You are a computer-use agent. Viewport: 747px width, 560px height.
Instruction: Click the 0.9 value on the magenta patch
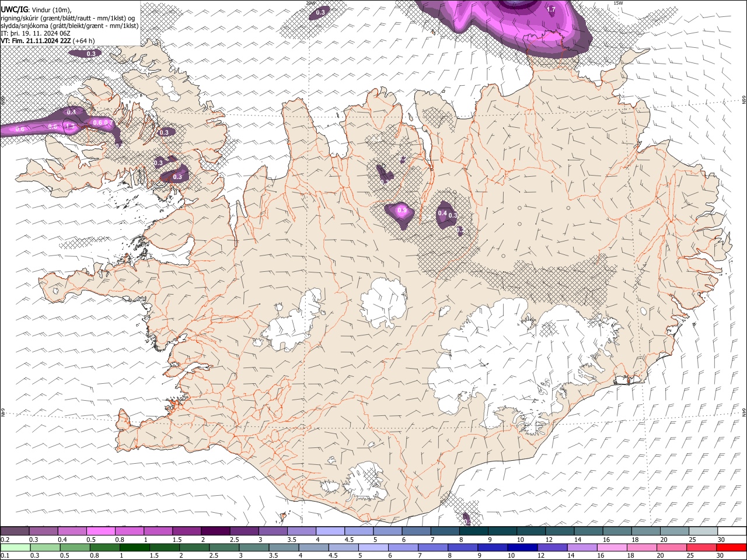click(x=402, y=210)
